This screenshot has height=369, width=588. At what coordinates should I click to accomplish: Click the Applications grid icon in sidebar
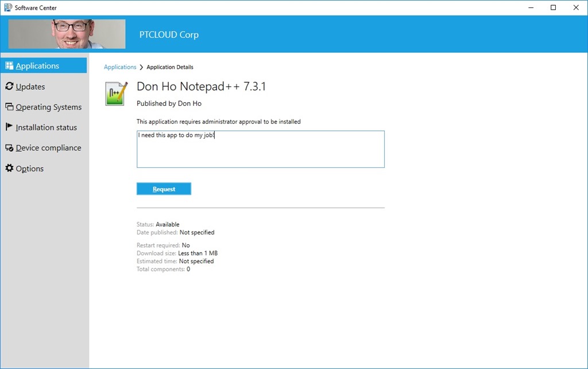tap(9, 66)
